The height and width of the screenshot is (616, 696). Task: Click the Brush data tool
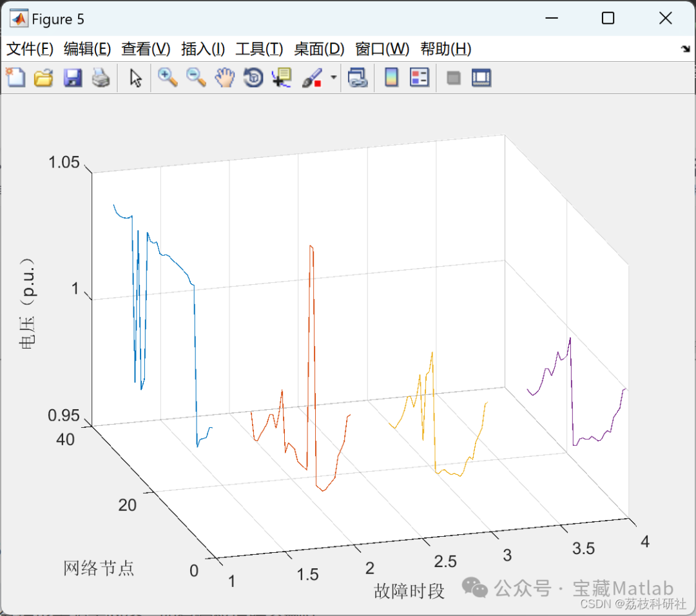point(312,78)
